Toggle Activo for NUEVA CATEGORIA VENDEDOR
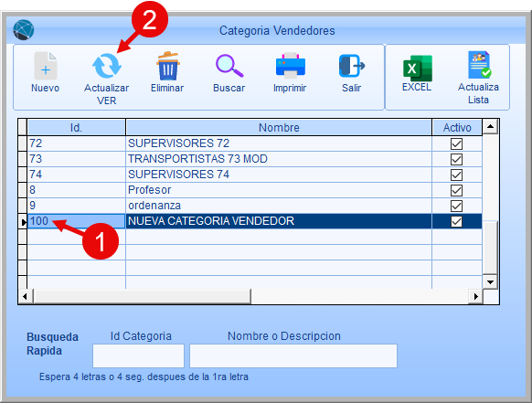This screenshot has width=532, height=403. [x=456, y=221]
